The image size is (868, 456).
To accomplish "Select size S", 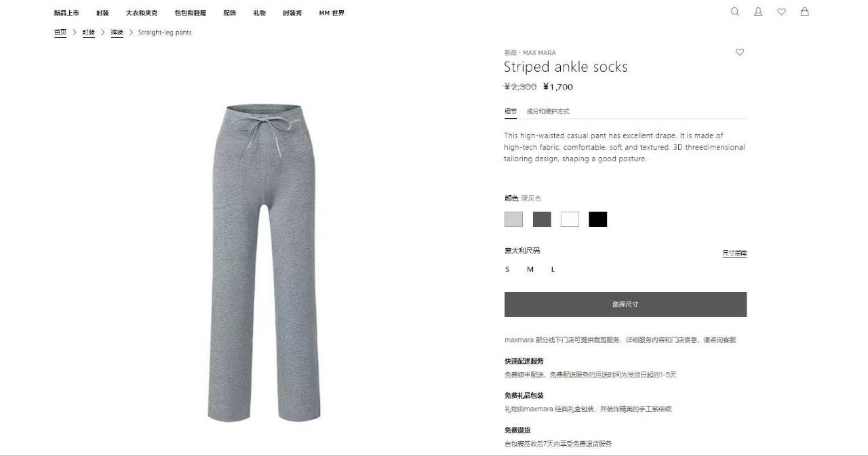I will (x=507, y=270).
